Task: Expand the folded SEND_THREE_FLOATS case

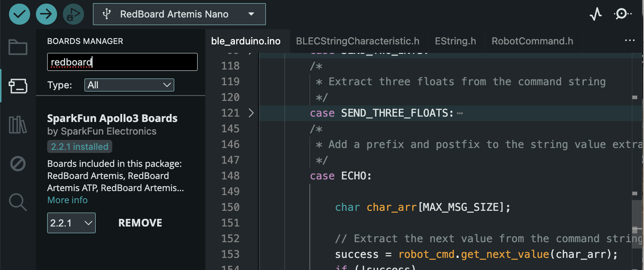Action: pos(251,113)
